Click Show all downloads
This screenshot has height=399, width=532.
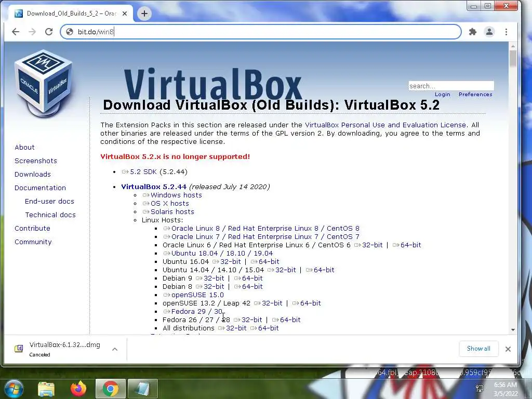pos(478,349)
